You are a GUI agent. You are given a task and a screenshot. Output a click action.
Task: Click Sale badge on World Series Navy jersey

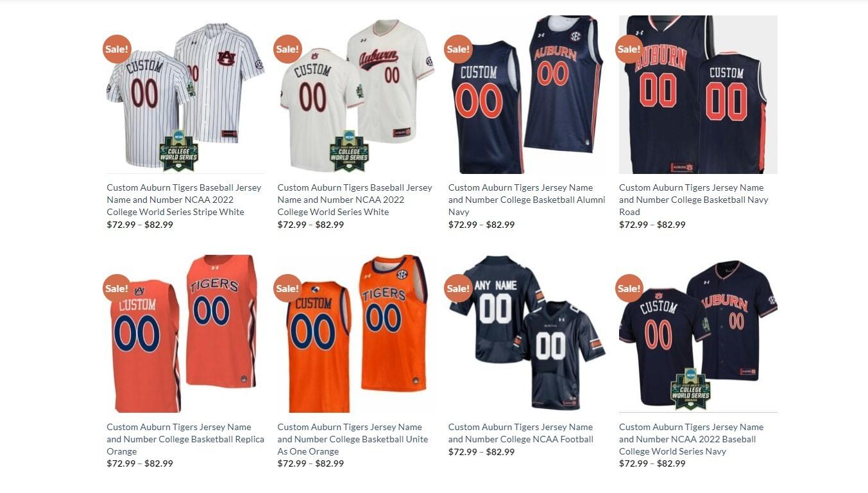click(x=629, y=288)
